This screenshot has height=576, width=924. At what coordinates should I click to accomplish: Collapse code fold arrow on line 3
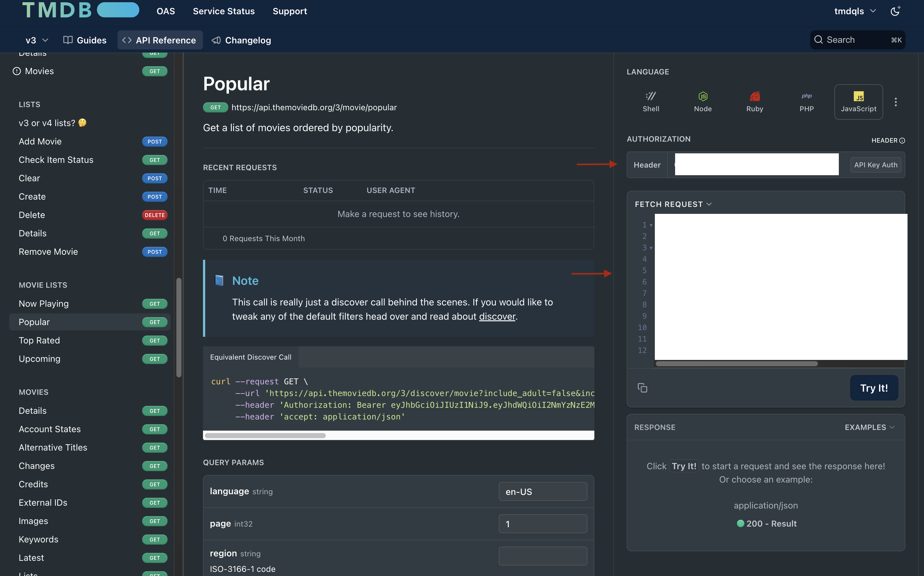[x=651, y=248]
